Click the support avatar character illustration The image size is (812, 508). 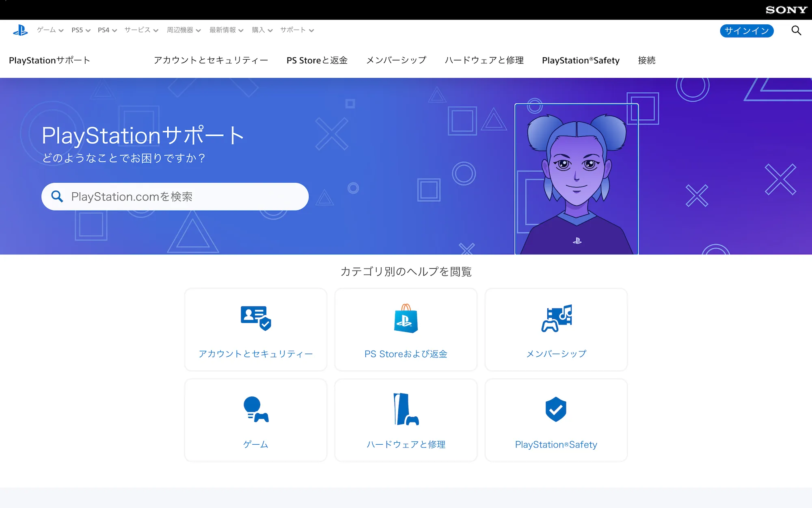[577, 179]
